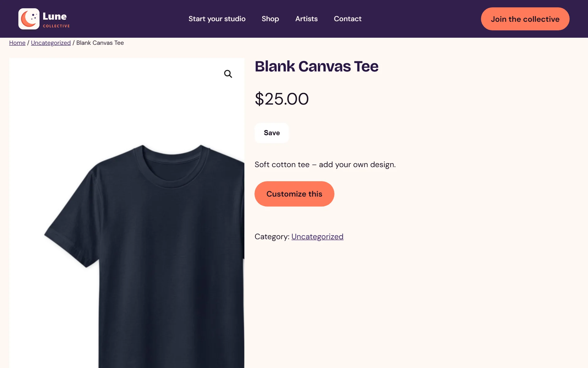Click Blank Canvas Tee in the breadcrumb
588x368 pixels.
[100, 43]
